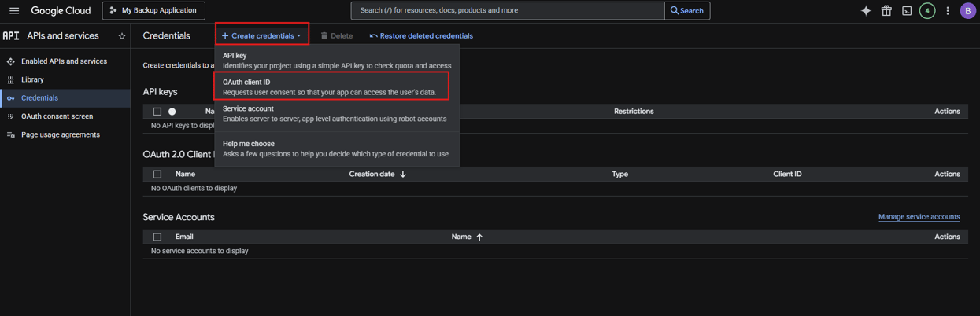The width and height of the screenshot is (980, 316).
Task: Click the Page usage agreements sidebar icon
Action: (10, 135)
